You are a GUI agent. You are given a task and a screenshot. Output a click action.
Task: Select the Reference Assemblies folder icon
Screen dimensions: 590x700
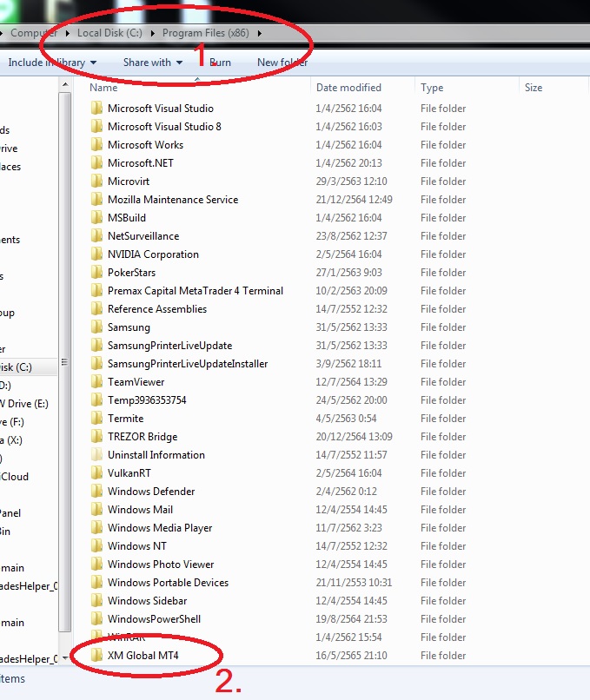click(x=96, y=309)
